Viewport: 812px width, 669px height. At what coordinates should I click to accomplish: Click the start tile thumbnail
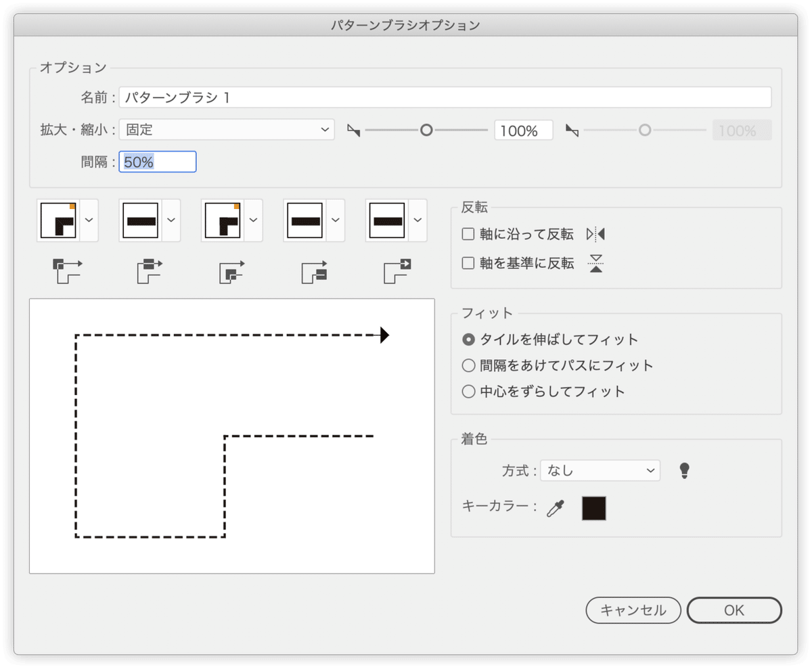click(306, 221)
